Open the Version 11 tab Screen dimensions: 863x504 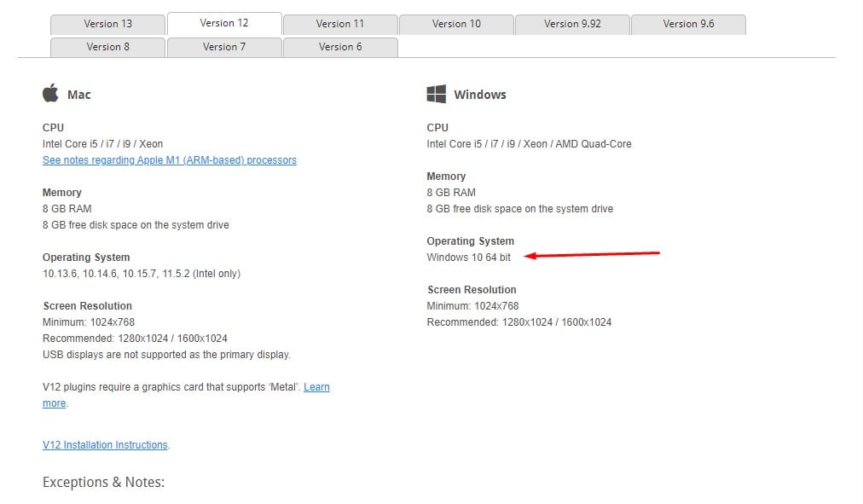[x=340, y=24]
